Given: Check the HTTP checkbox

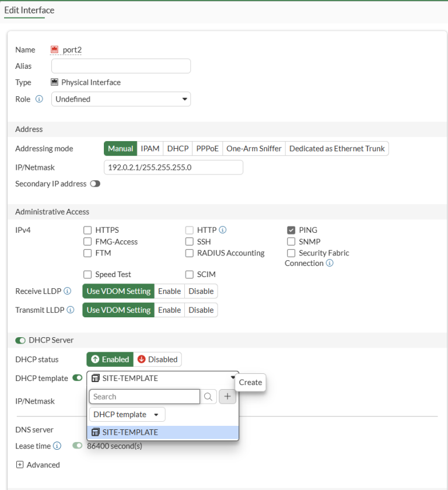Looking at the screenshot, I should pos(190,230).
